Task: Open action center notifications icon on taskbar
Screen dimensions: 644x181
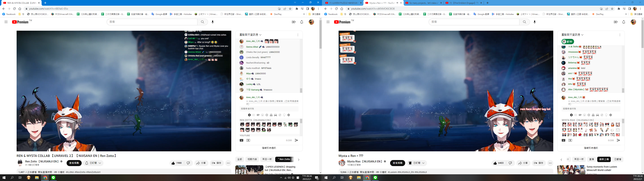Action: click(x=316, y=178)
